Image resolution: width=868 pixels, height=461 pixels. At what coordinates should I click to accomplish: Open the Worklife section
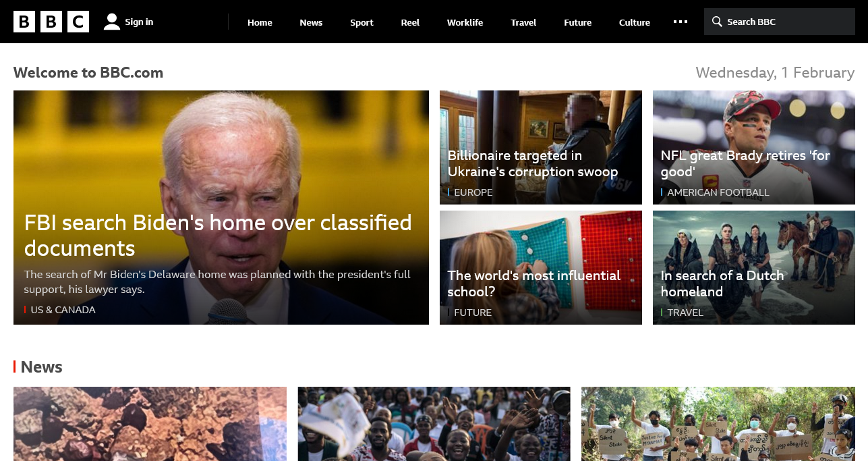coord(465,22)
